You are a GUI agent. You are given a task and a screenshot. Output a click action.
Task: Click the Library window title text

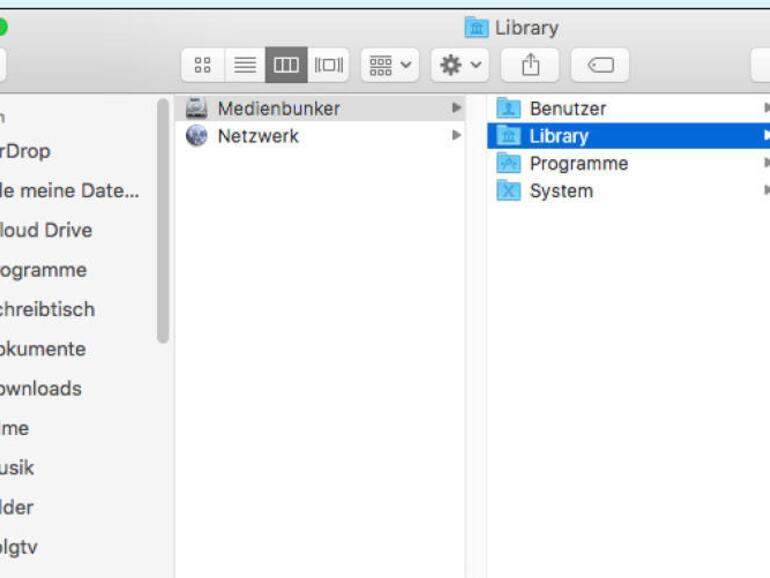tap(526, 28)
